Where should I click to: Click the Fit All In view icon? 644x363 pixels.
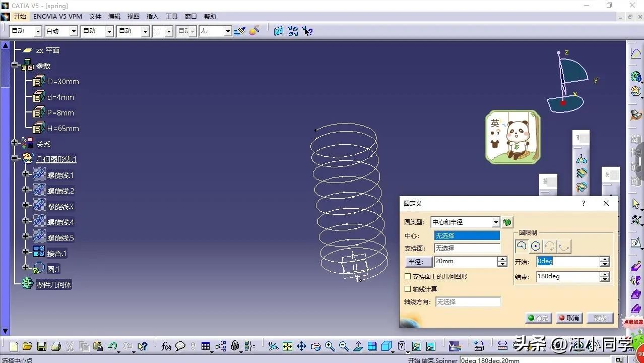[x=287, y=346]
